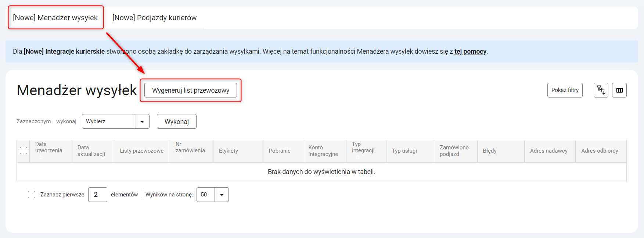Open the filter and sort icon button
The height and width of the screenshot is (238, 644).
pyautogui.click(x=601, y=90)
